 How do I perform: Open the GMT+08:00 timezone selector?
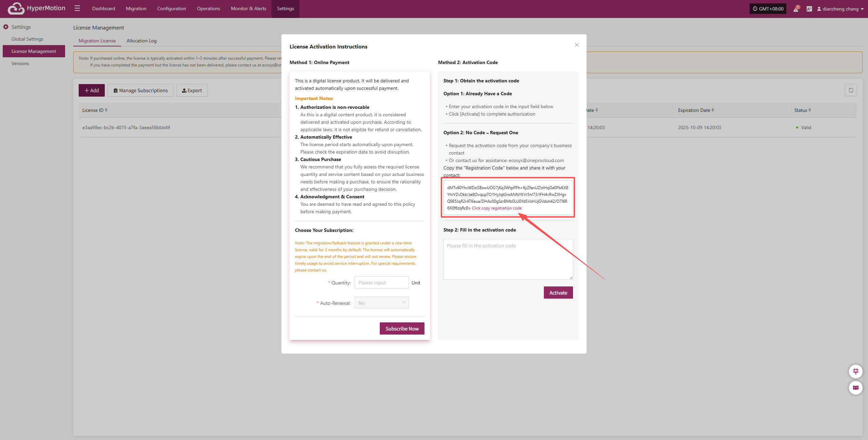pos(768,9)
